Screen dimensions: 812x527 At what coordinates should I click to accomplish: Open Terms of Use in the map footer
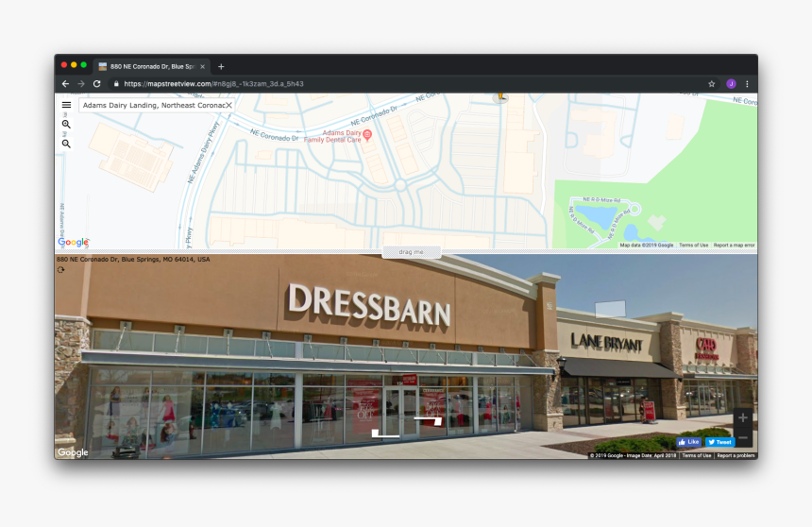[693, 246]
